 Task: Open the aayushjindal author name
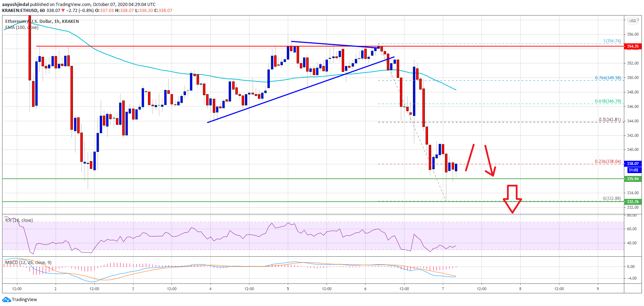coord(16,5)
